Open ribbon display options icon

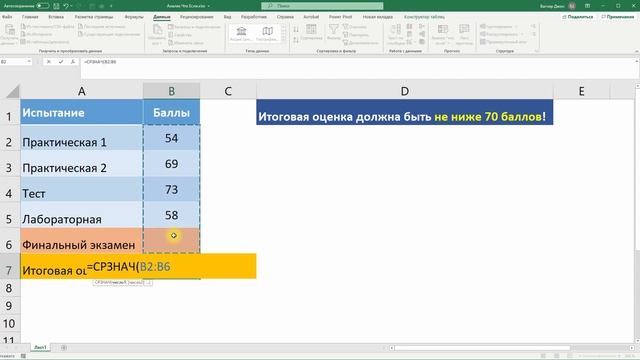pos(588,6)
